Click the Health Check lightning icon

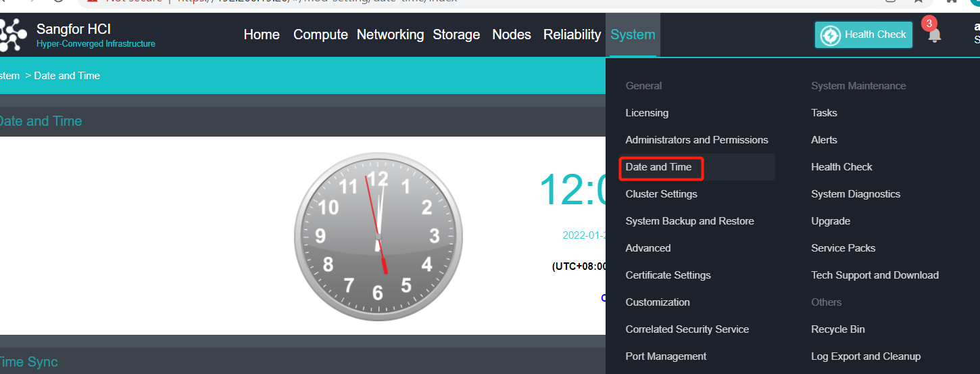point(830,35)
